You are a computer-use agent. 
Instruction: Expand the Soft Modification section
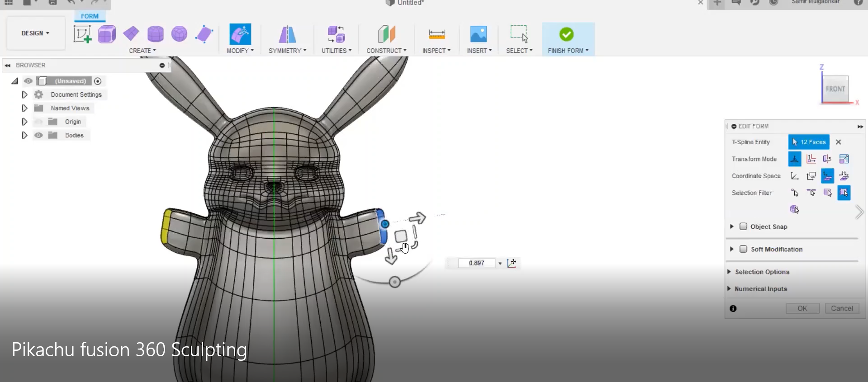pyautogui.click(x=732, y=249)
